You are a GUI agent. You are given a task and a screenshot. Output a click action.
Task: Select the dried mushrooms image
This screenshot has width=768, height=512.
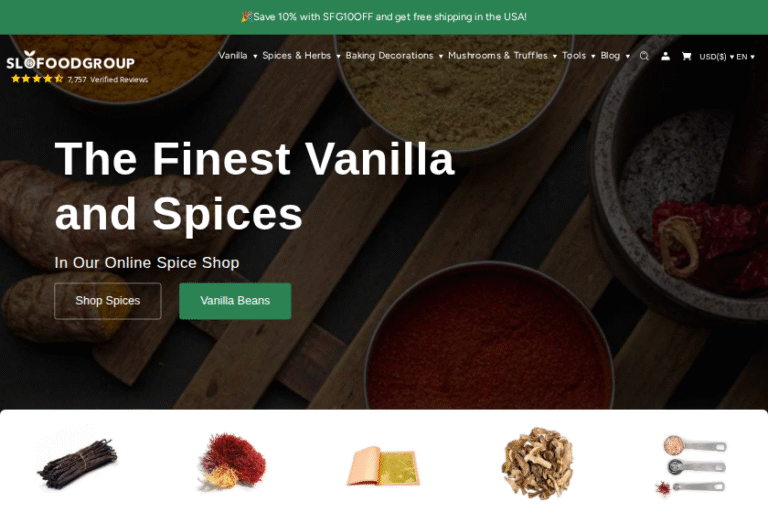coord(537,463)
